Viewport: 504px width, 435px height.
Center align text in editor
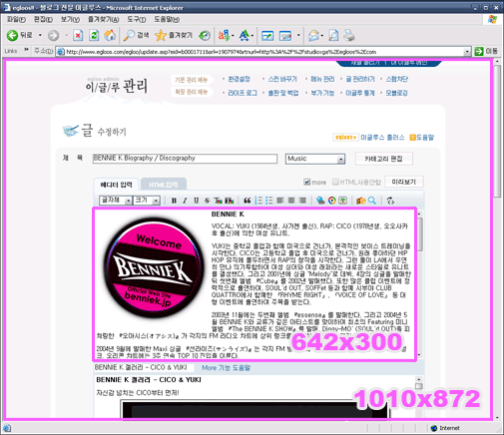tap(291, 201)
